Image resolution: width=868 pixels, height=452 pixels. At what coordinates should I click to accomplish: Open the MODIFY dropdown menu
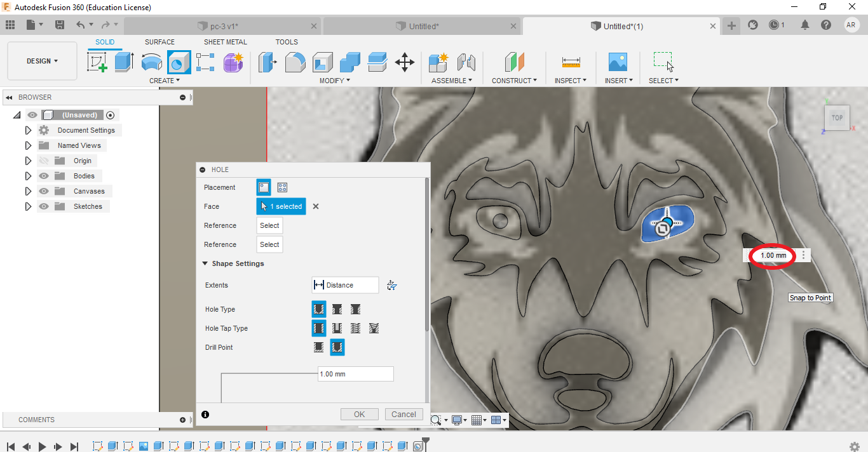[335, 81]
